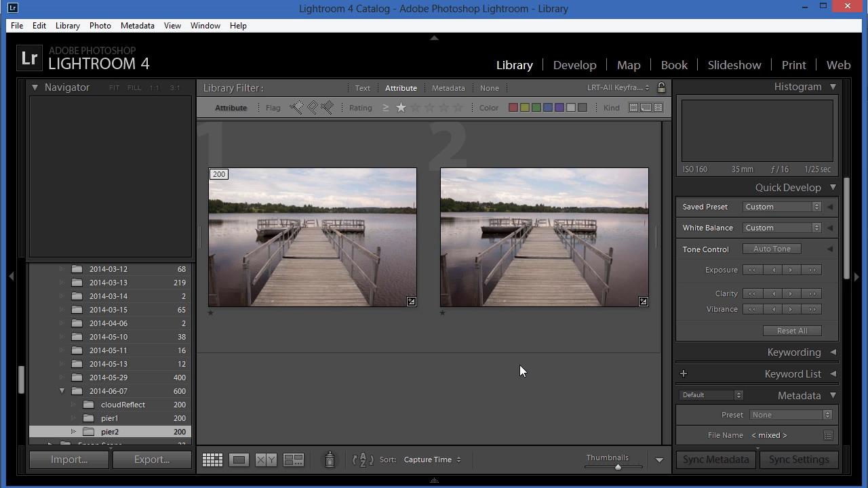Set filter rating to three stars
Screen dimensions: 868x488
(429, 107)
